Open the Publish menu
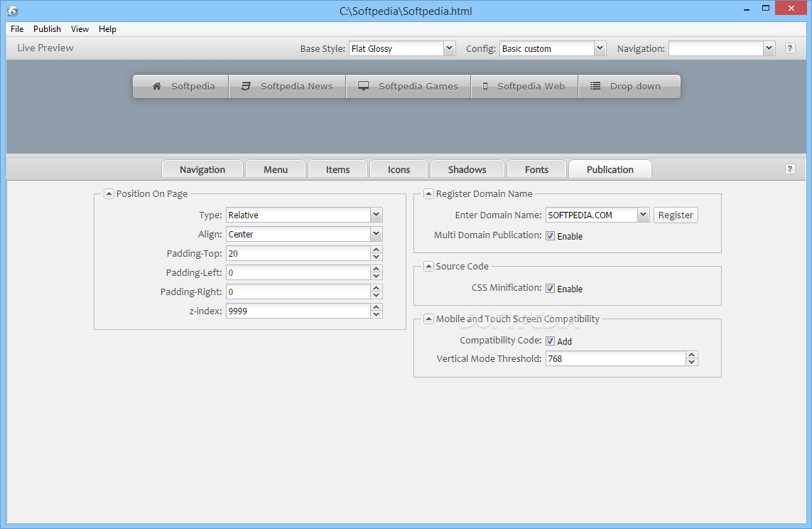Viewport: 812px width, 529px height. click(47, 29)
